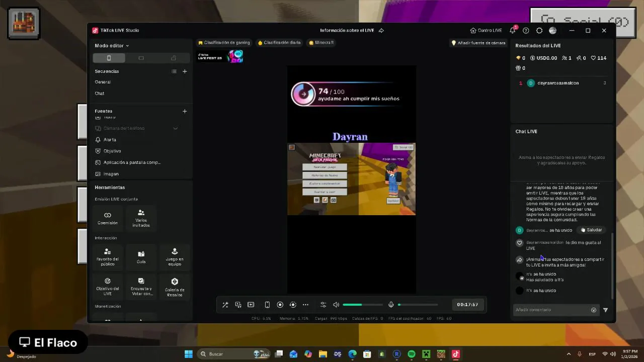This screenshot has height=362, width=644.
Task: Click the media music icon in bottom toolbar
Action: (x=238, y=305)
